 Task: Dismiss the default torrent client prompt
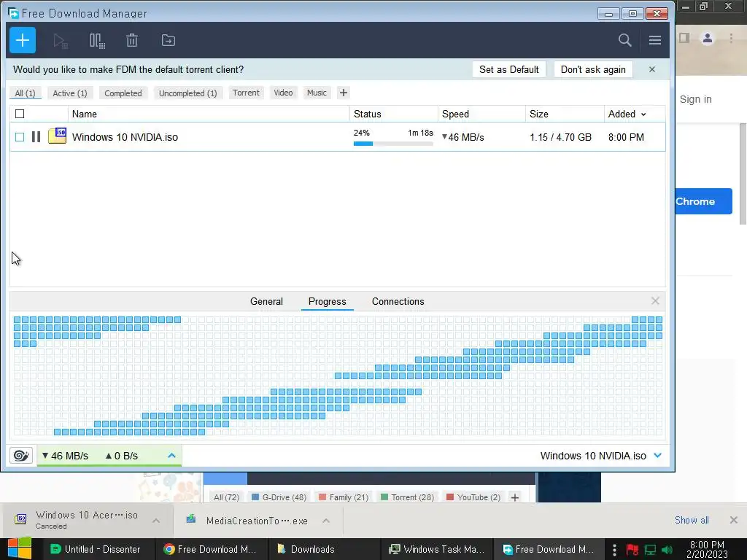coord(651,69)
